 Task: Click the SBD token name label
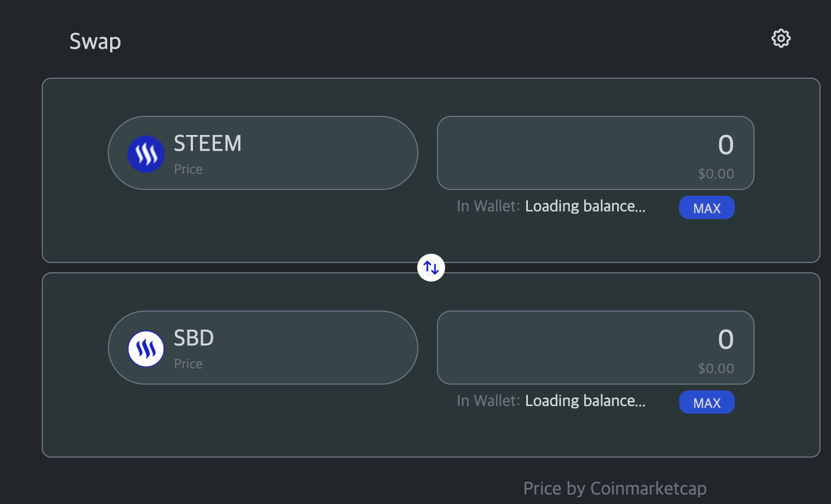194,338
